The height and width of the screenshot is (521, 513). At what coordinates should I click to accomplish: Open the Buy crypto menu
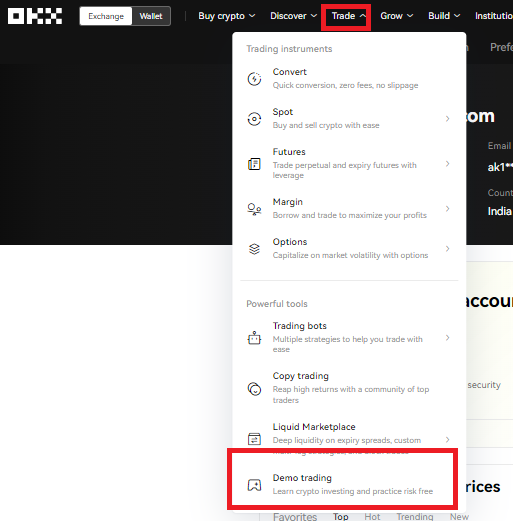pyautogui.click(x=227, y=16)
